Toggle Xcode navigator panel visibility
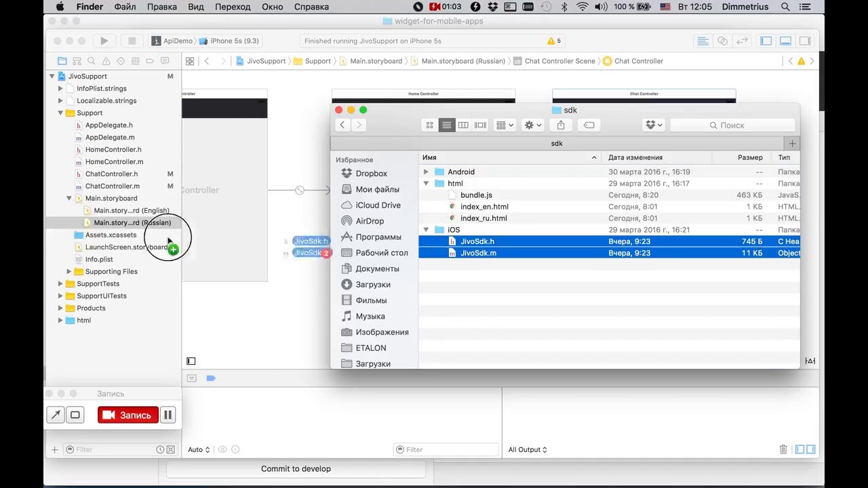868x488 pixels. point(766,41)
